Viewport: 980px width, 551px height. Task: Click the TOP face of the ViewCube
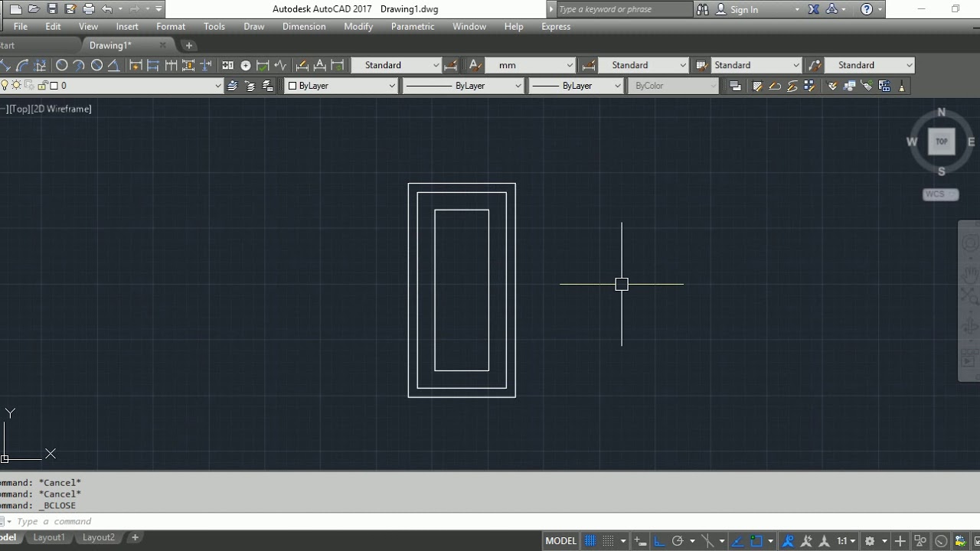click(941, 142)
